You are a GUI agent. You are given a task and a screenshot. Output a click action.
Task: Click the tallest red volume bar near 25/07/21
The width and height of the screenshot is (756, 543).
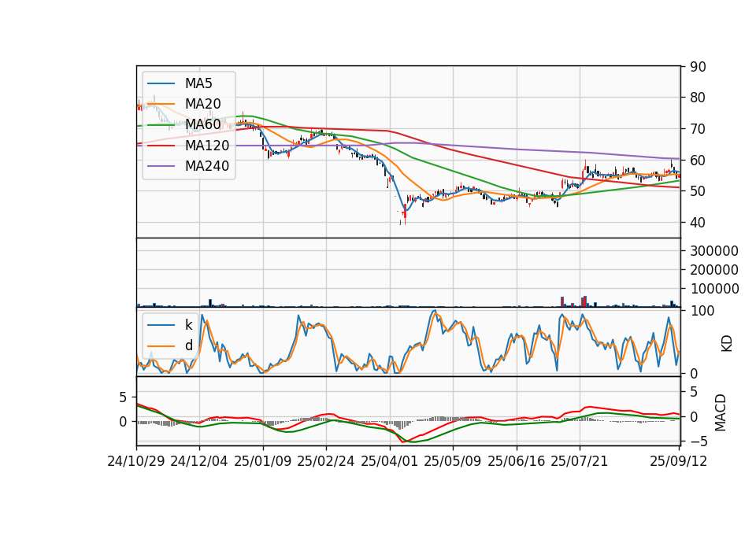tap(585, 301)
